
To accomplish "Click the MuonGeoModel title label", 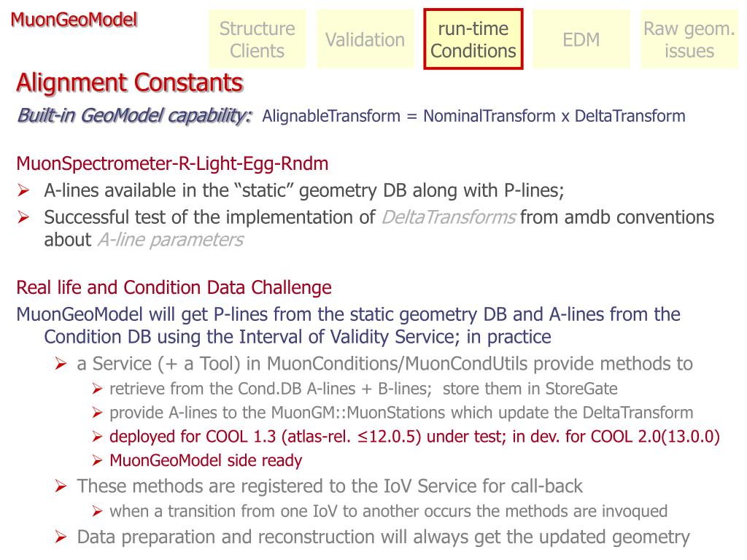I will click(74, 20).
